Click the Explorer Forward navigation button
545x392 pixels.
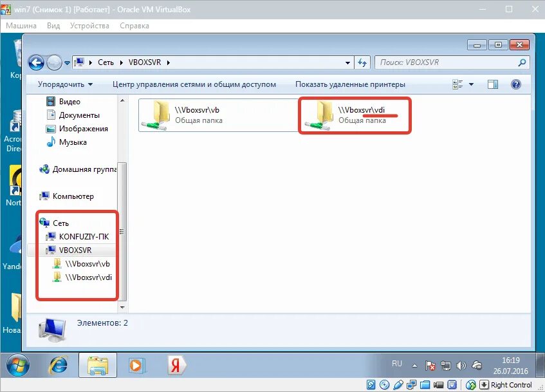54,63
